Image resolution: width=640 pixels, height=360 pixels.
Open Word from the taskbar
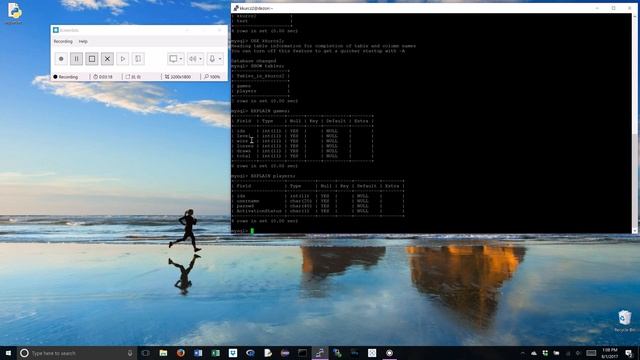pos(198,353)
